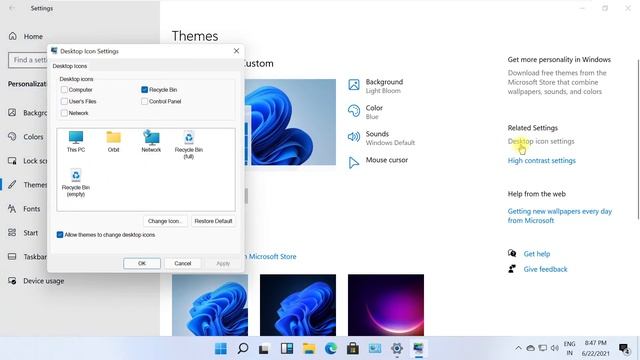Click the Get help icon
Image resolution: width=640 pixels, height=360 pixels.
tap(512, 253)
